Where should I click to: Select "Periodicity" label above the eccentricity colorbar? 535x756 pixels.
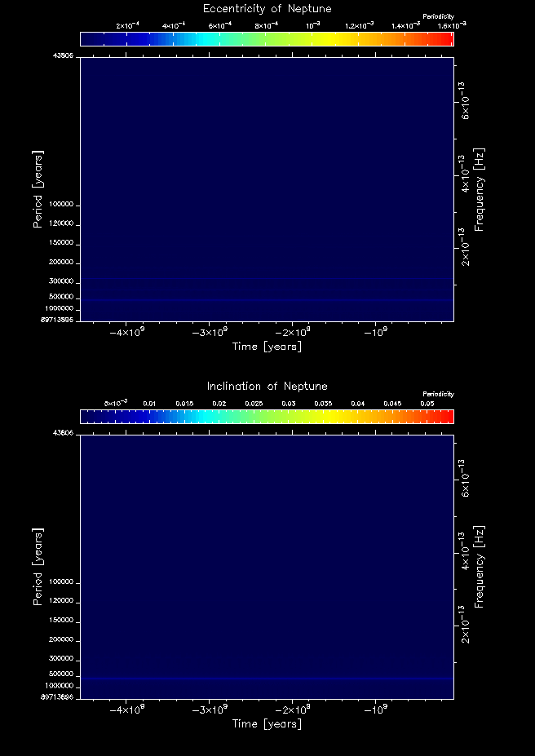[438, 17]
